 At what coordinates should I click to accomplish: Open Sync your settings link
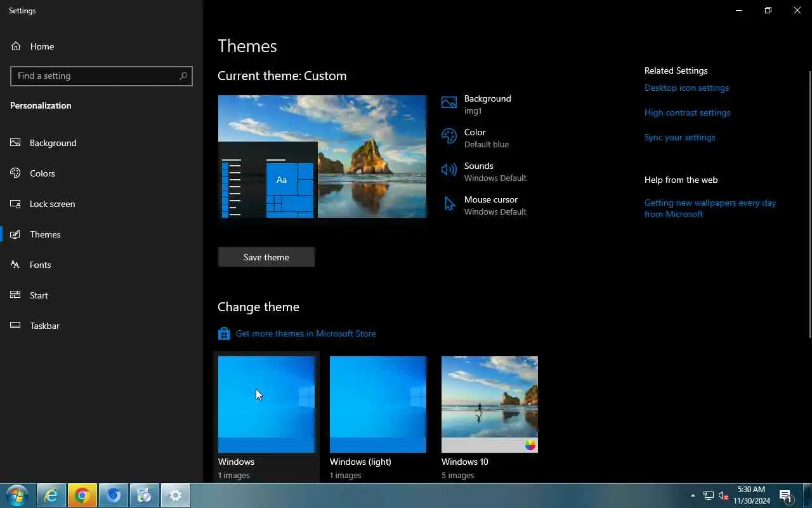pyautogui.click(x=679, y=137)
